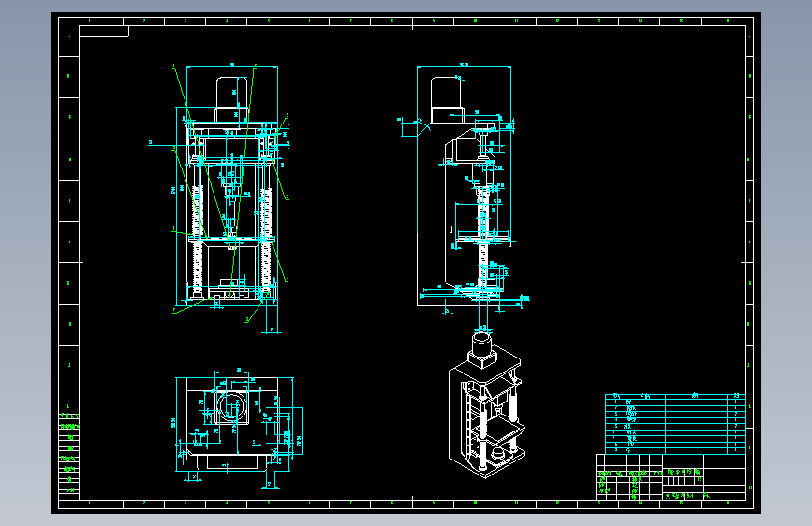Click the empty label box at sheet's top-left corner
Image resolution: width=812 pixels, height=526 pixels.
(x=104, y=31)
